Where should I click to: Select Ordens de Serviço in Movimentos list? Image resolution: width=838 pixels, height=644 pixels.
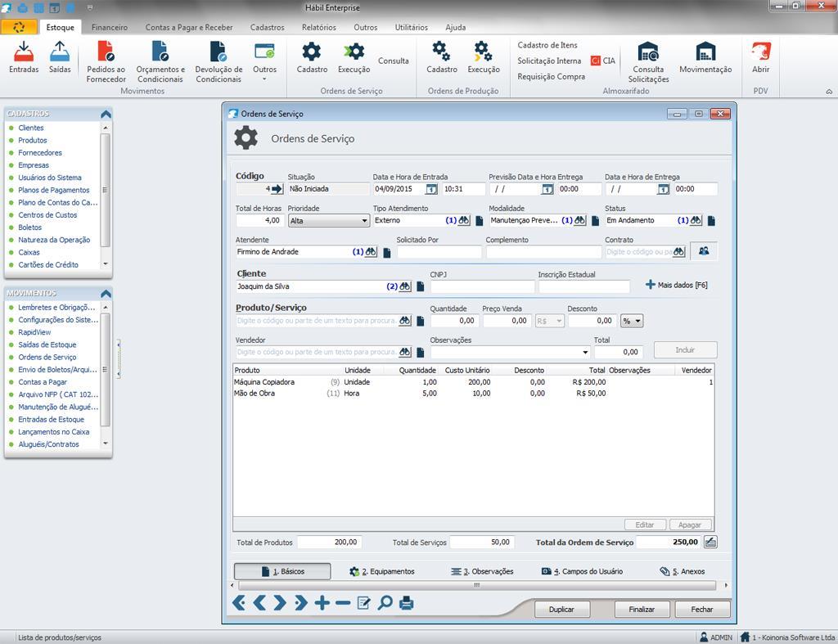pyautogui.click(x=47, y=357)
